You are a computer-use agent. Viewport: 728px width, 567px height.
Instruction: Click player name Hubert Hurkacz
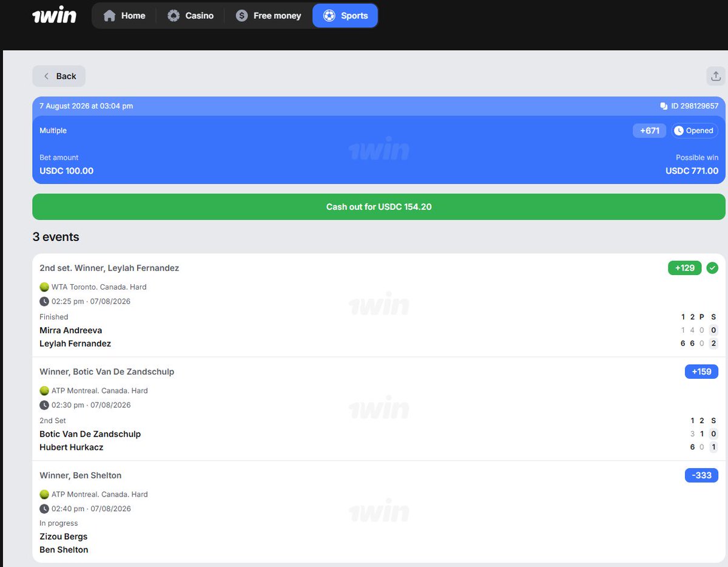coord(72,447)
